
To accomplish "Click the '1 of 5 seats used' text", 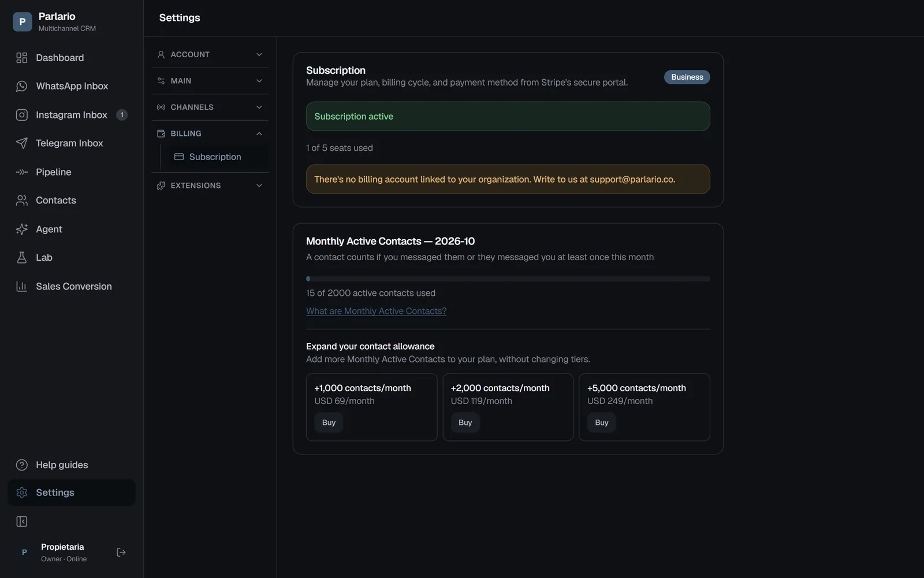I will click(340, 148).
